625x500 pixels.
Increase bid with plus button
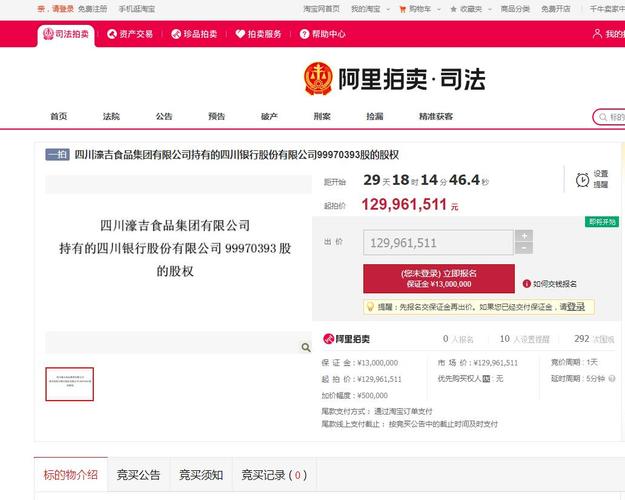524,236
